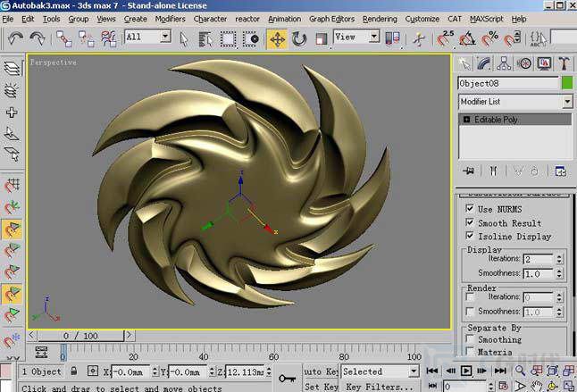Screen dimensions: 577x392
Task: Select the Select and Link tool
Action: click(x=64, y=38)
